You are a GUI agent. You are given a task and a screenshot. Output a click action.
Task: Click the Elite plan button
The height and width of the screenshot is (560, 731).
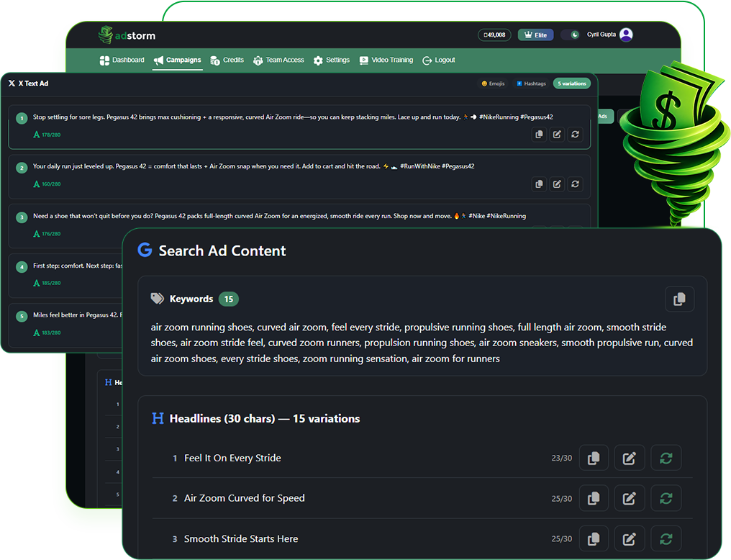(536, 35)
